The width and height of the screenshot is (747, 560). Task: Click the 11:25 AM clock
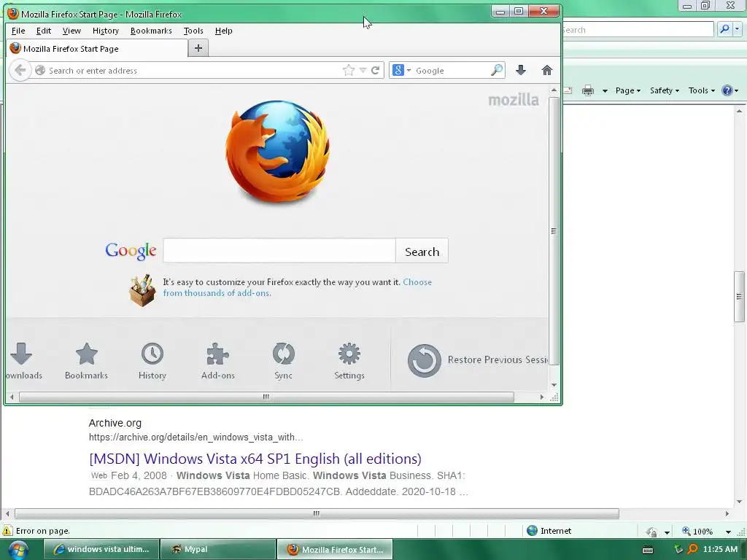click(x=720, y=549)
